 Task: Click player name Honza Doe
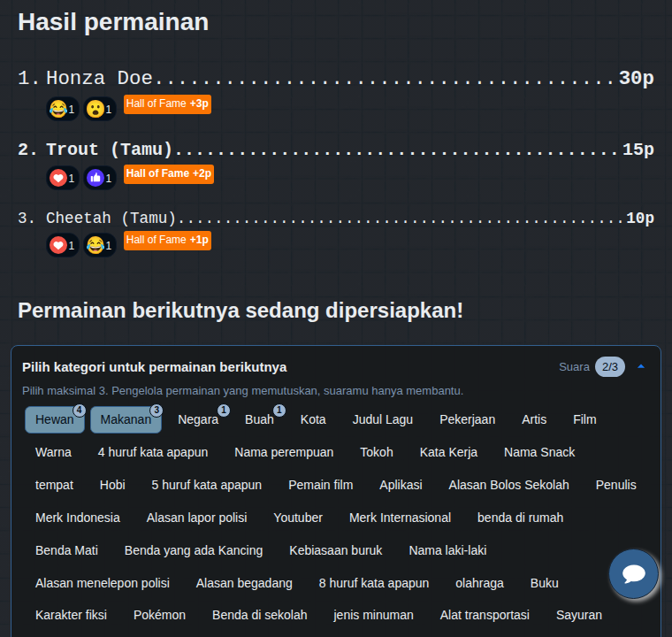99,78
